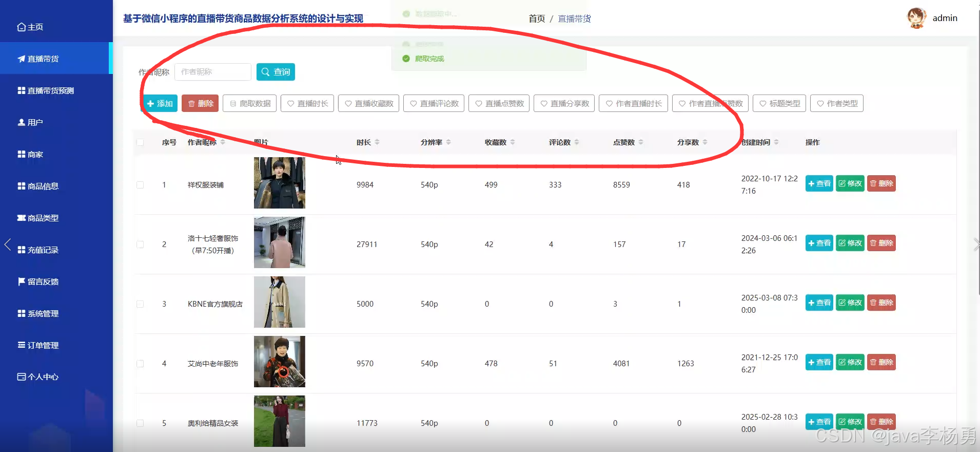Click the right edge chevron arrow
980x452 pixels.
[x=976, y=244]
